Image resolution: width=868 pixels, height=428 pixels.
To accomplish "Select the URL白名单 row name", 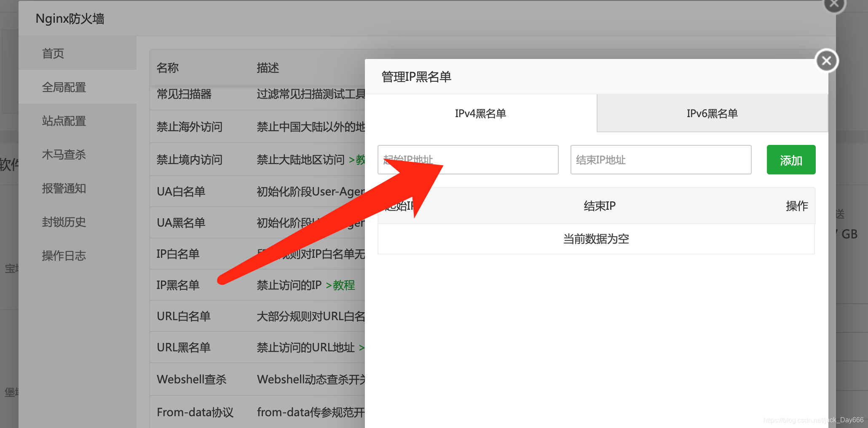I will [184, 316].
